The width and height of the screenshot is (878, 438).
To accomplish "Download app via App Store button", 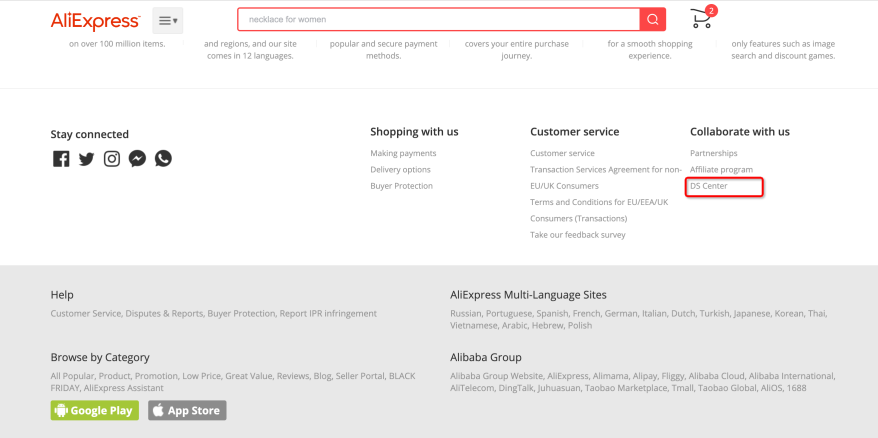I will [188, 411].
